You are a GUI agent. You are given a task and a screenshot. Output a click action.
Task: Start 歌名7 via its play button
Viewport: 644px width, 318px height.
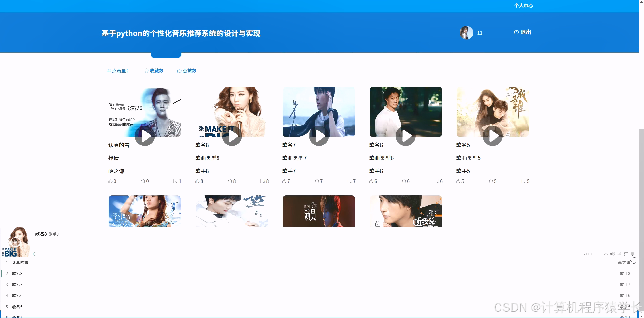[319, 136]
